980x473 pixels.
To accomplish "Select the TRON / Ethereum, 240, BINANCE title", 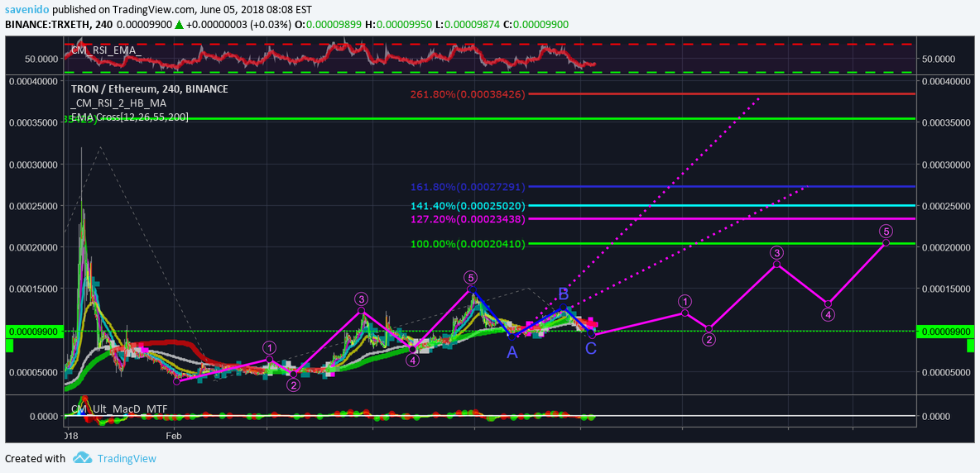I will [149, 89].
